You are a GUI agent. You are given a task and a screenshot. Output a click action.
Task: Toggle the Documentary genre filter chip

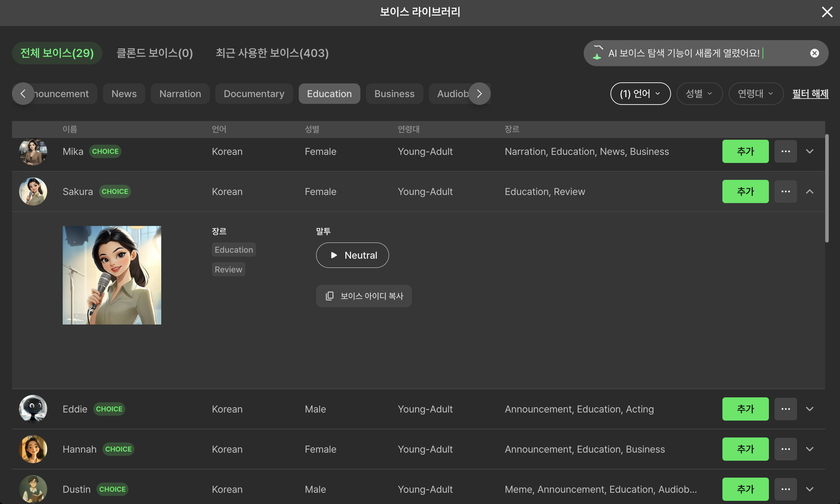[x=254, y=94]
